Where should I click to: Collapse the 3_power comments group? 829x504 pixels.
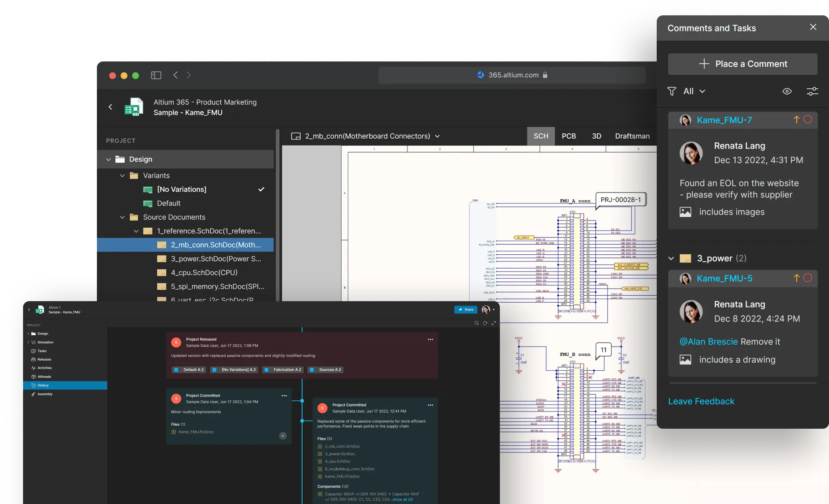[671, 258]
